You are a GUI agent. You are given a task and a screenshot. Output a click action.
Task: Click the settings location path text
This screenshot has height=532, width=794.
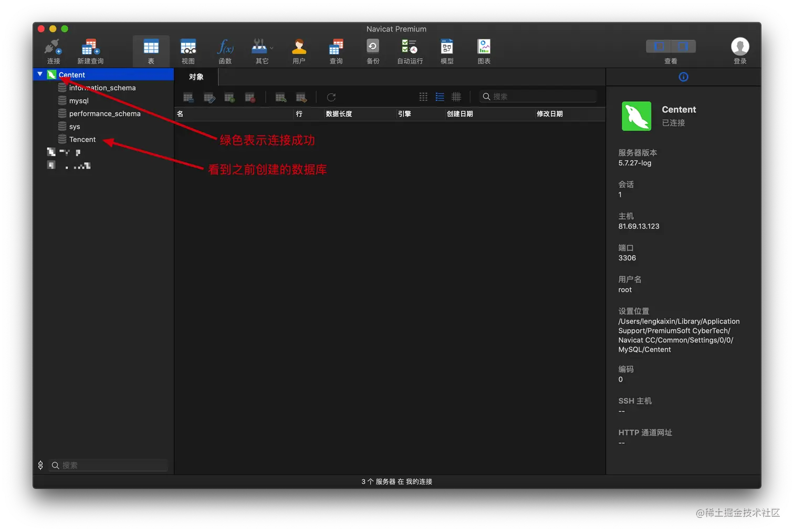(679, 335)
